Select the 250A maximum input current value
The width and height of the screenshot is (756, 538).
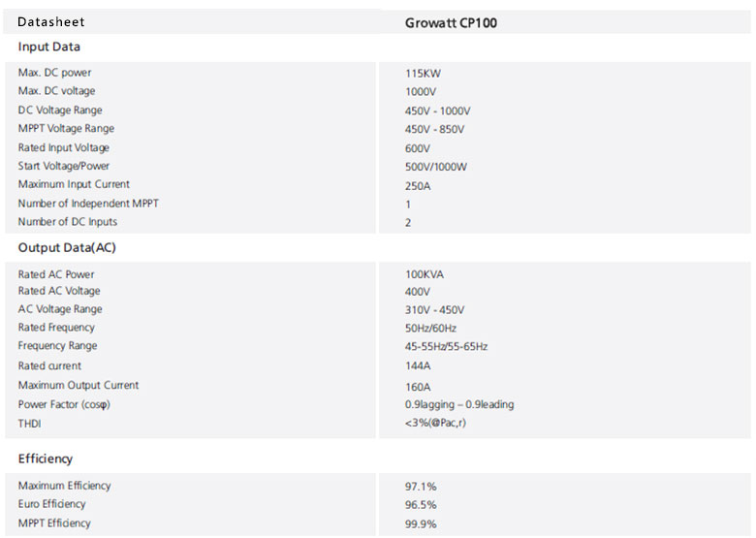tap(418, 185)
